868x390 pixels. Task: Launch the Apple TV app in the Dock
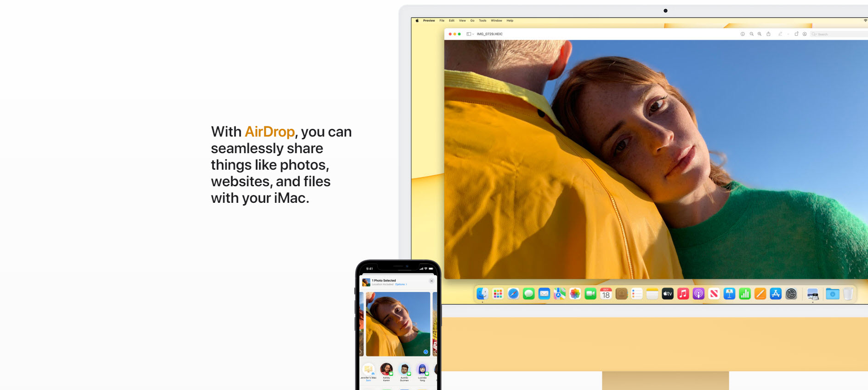coord(668,293)
